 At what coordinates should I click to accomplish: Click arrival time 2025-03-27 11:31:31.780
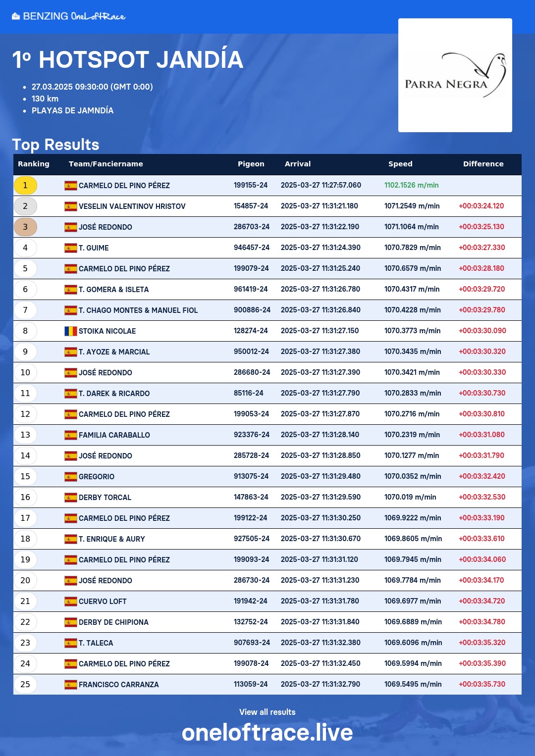[x=320, y=601]
